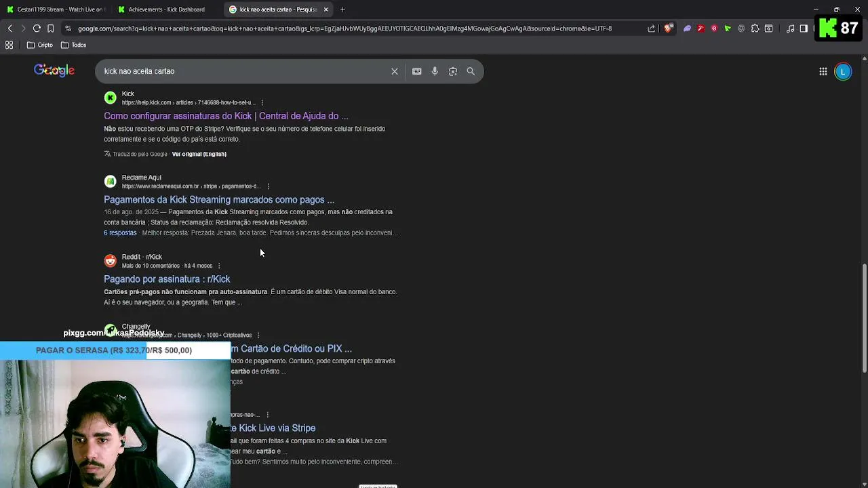Open options menu for Reddit result
This screenshot has height=488, width=868.
click(219, 266)
